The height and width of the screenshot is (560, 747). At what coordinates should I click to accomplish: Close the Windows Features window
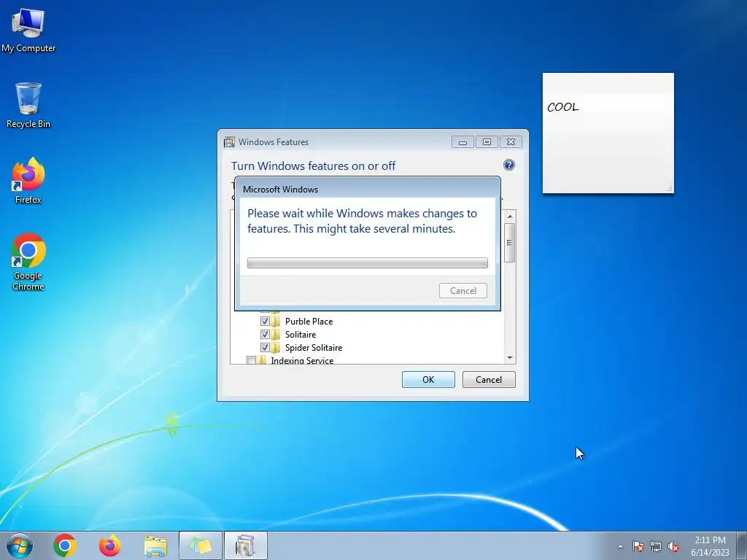[511, 142]
